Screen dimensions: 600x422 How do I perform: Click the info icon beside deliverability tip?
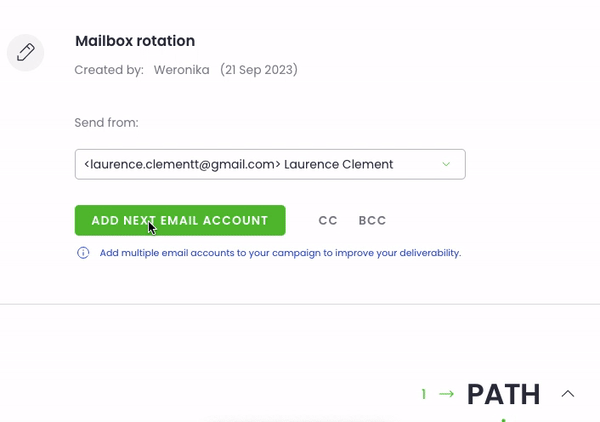point(83,253)
